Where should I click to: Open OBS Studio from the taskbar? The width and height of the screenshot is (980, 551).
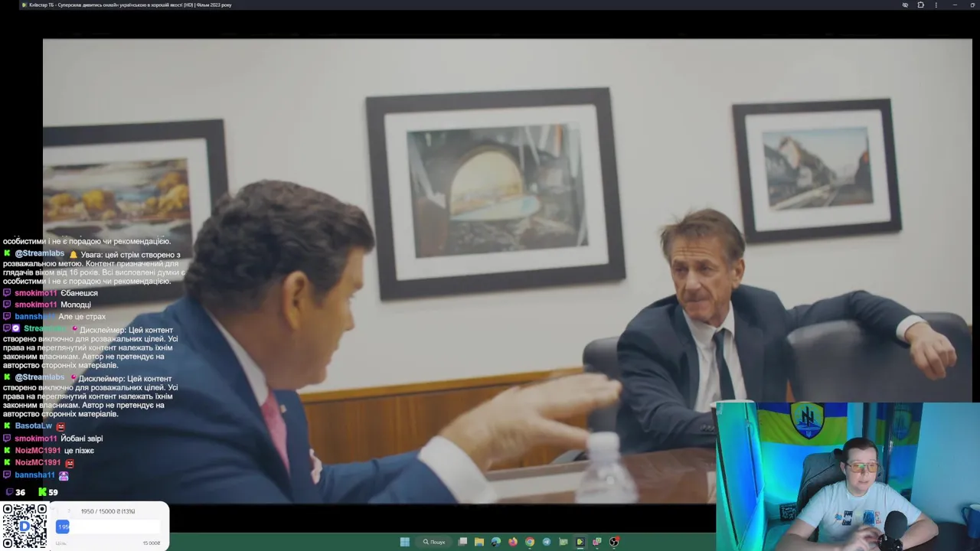(614, 542)
